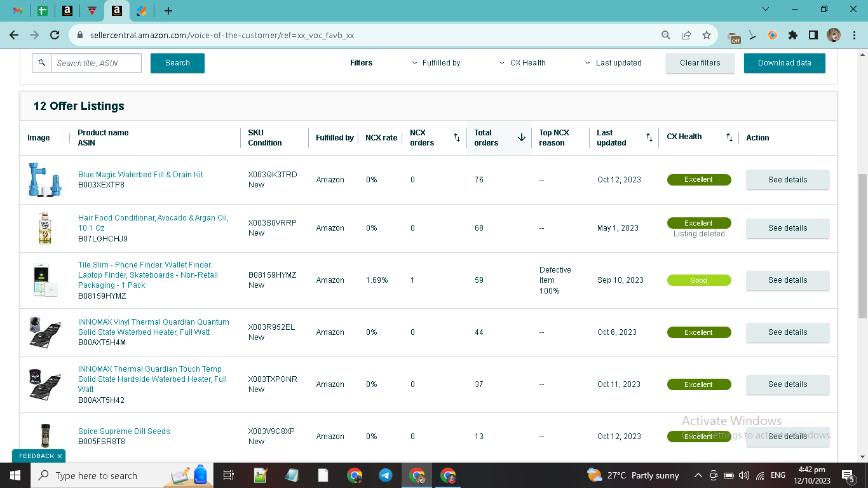Sort by the NCX orders column arrows
Screen dimensions: 868x488
tap(456, 137)
